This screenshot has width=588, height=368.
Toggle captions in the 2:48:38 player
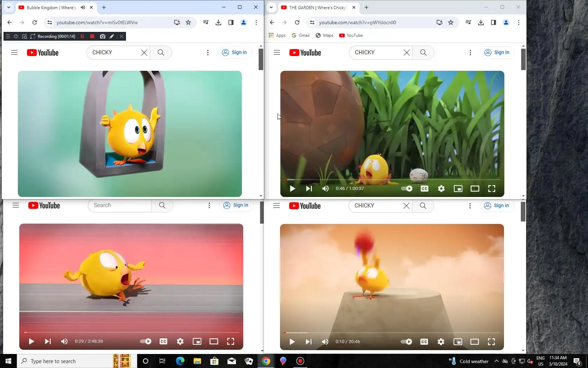point(163,341)
